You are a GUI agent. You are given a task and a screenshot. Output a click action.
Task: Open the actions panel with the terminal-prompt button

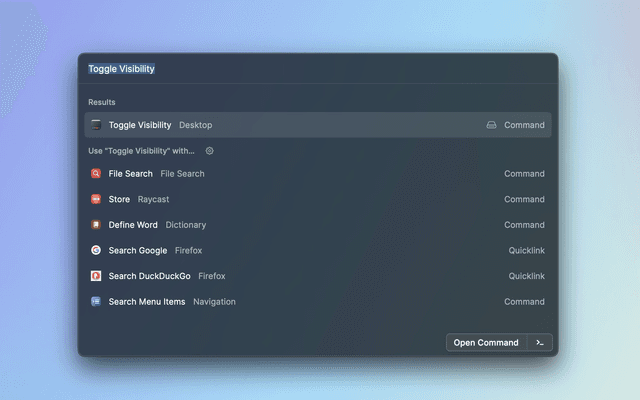tap(540, 342)
